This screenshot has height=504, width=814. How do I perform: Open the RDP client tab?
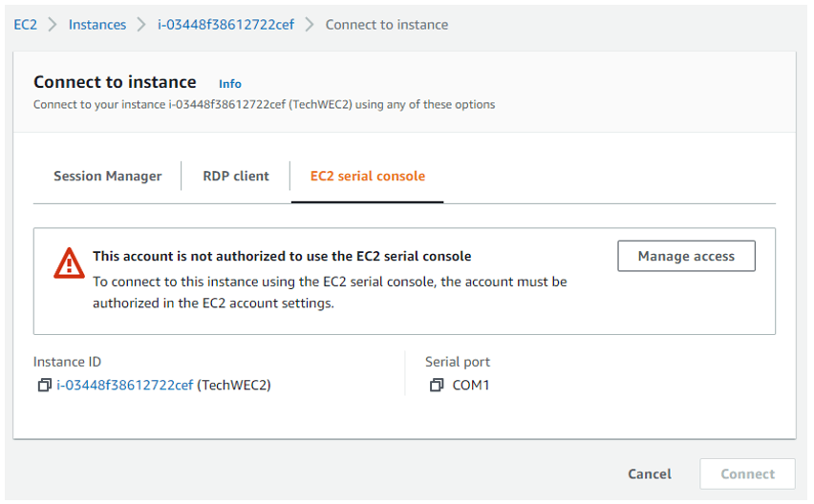coord(236,177)
